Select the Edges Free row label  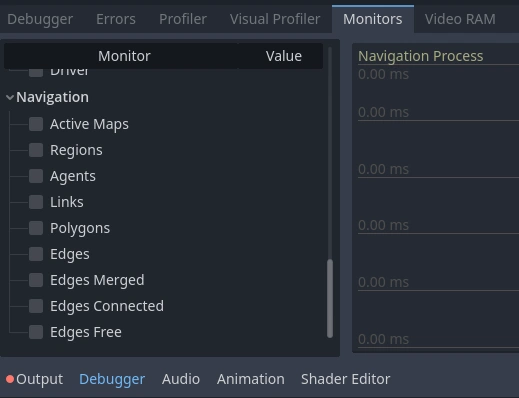click(86, 332)
